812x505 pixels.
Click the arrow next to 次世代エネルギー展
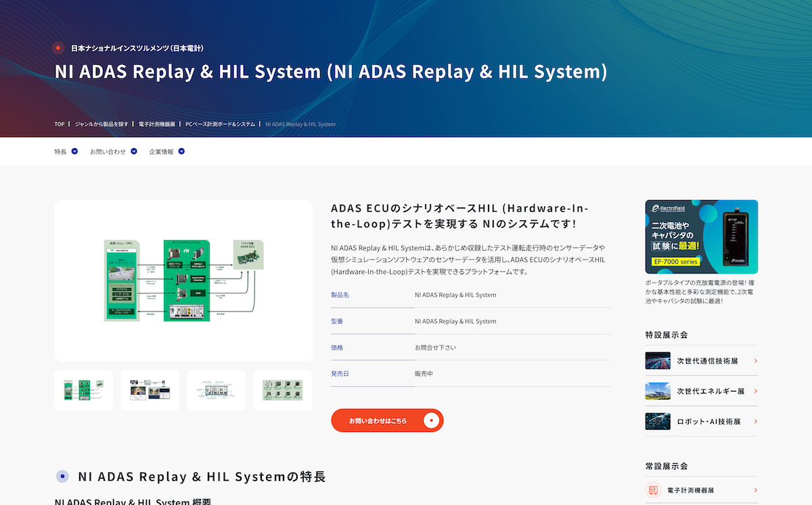tap(755, 391)
